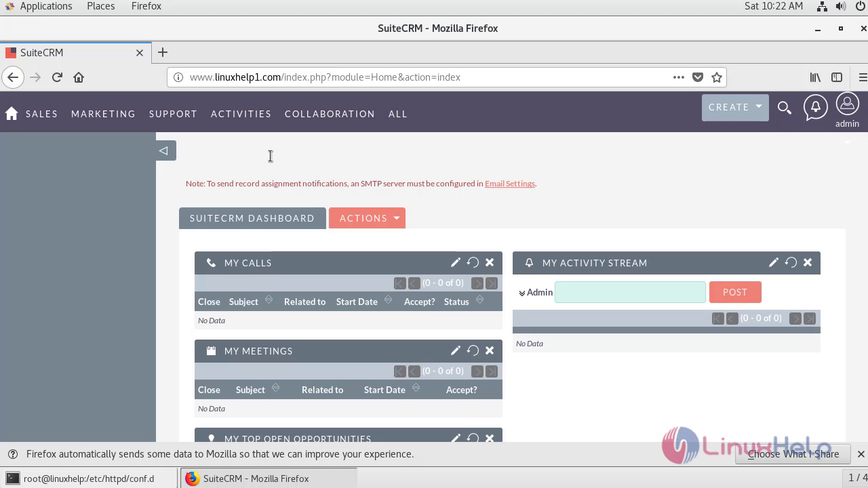Go to first page in My Meetings

pyautogui.click(x=400, y=371)
